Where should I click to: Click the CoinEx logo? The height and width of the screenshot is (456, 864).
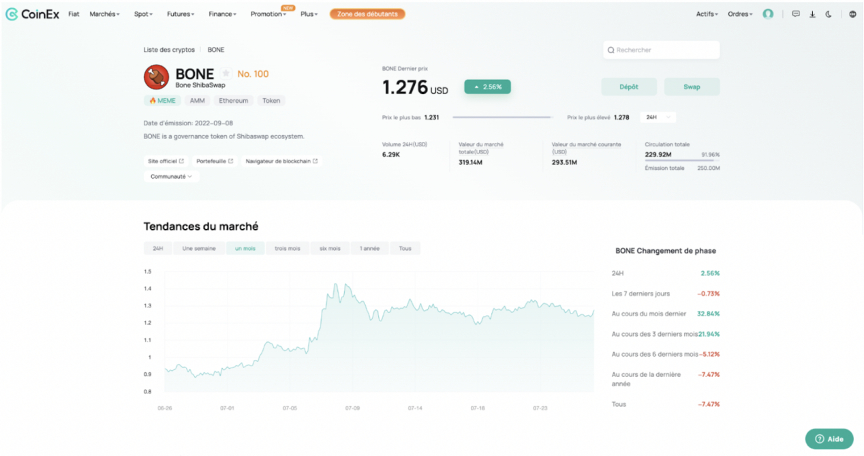[33, 14]
